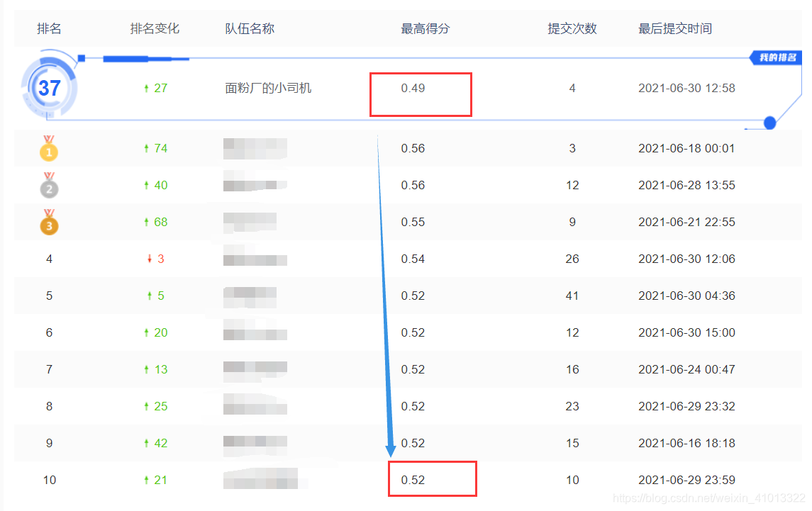Click rank change value 74
Screen dimensions: 812x511
160,149
